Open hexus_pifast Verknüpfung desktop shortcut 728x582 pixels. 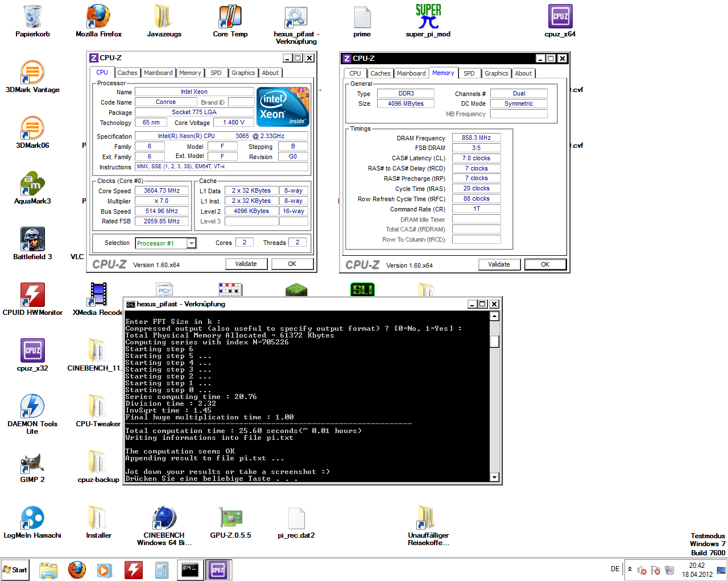pos(296,25)
